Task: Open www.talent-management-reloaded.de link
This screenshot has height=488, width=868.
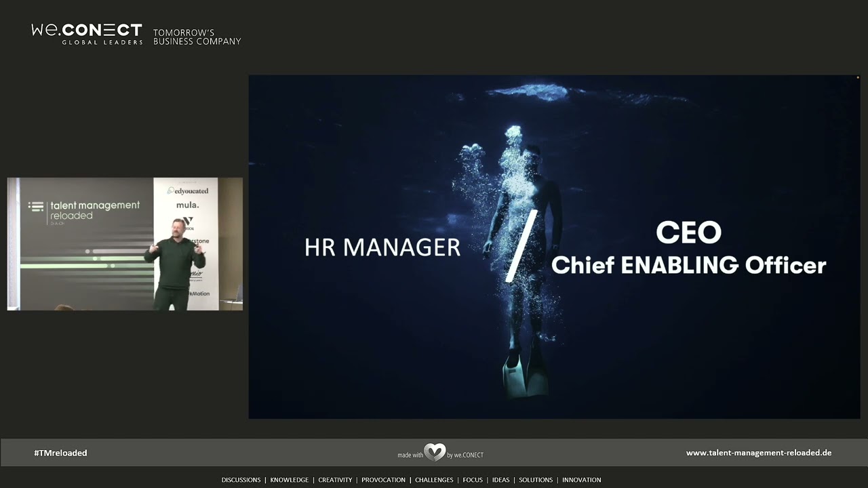Action: (x=759, y=453)
